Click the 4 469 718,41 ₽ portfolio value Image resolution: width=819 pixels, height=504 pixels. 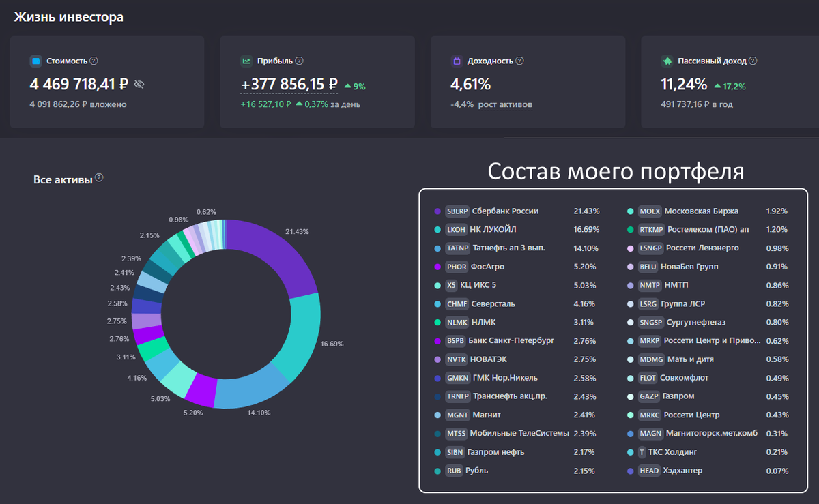pos(79,85)
